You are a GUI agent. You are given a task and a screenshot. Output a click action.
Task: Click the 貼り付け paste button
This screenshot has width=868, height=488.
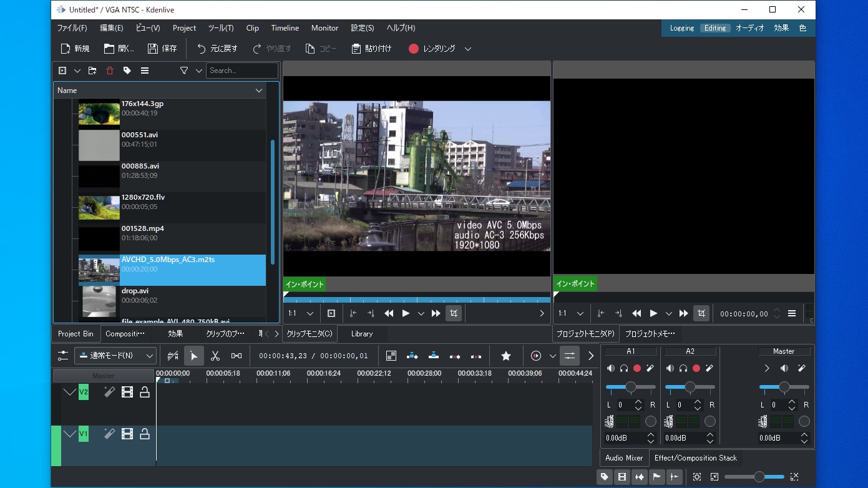pos(371,49)
